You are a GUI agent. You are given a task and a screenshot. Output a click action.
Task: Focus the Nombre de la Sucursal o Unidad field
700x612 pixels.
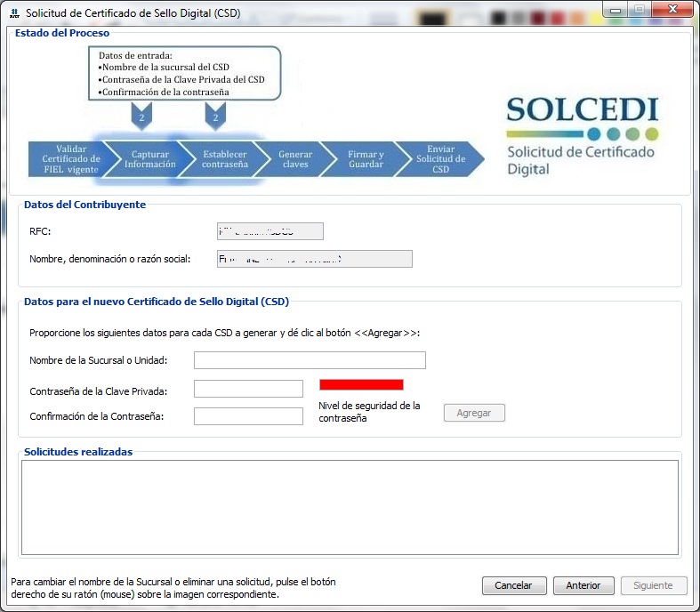(x=310, y=360)
